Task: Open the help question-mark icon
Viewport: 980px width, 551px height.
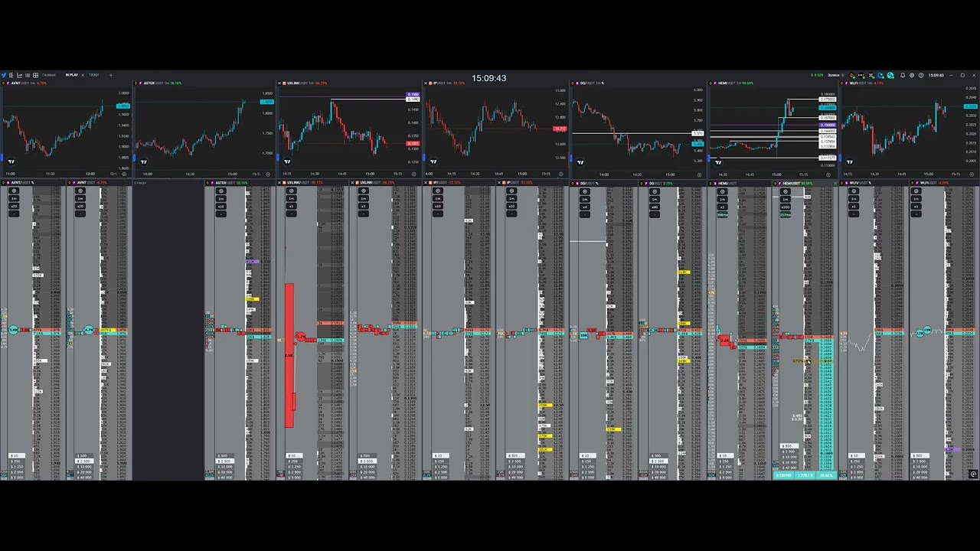Action: [x=921, y=75]
